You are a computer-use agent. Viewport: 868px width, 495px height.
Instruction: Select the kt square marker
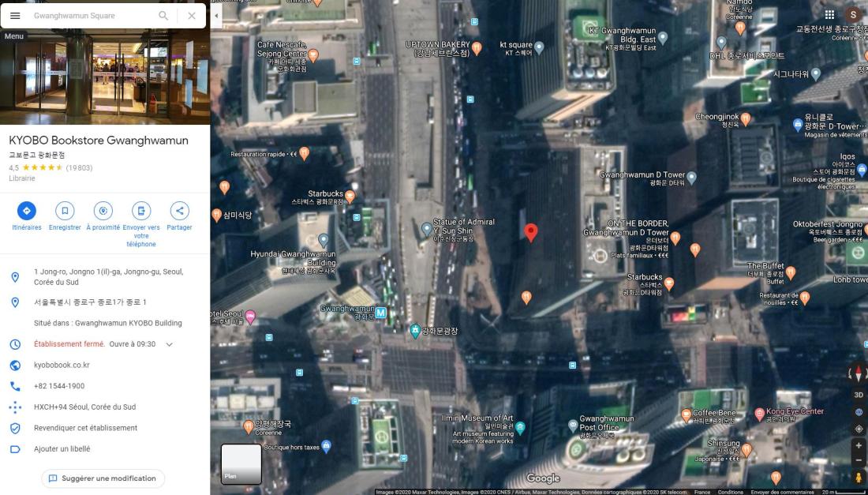(539, 47)
